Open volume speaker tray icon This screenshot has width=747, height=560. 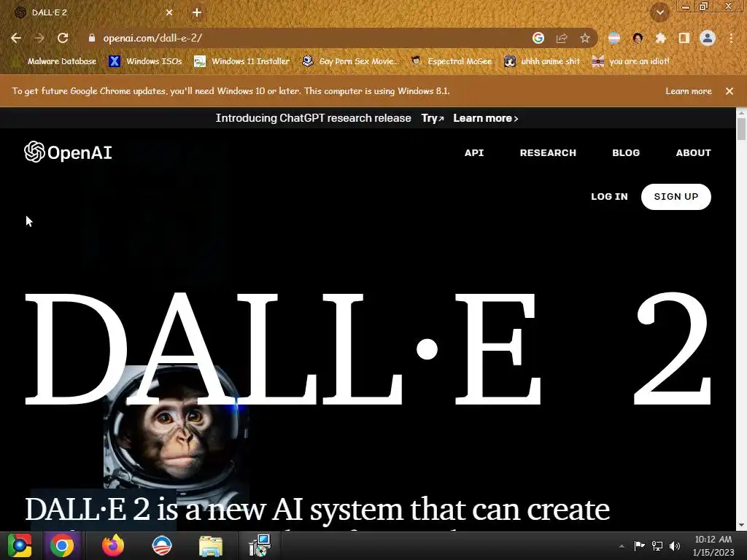[x=675, y=545]
